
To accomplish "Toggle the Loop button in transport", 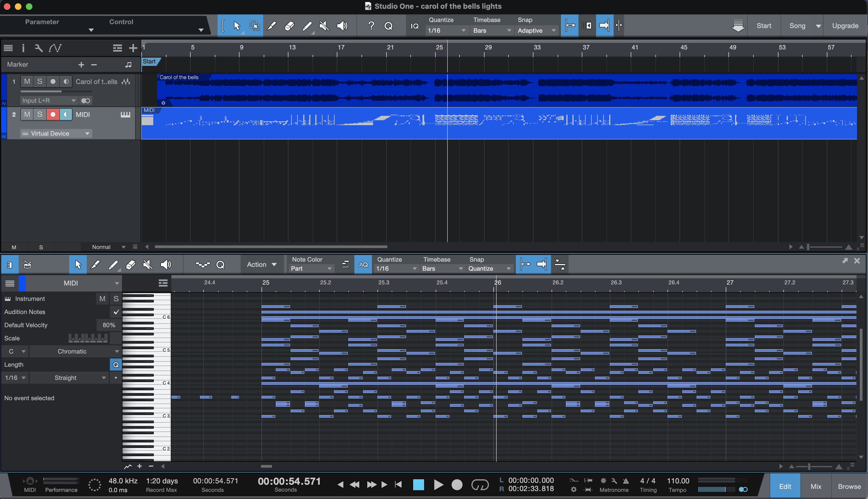I will coord(480,485).
